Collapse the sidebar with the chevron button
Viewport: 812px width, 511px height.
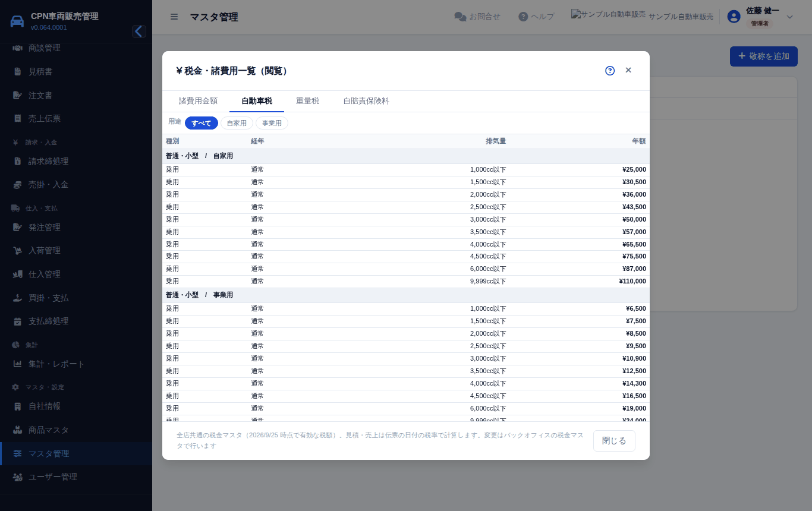[139, 31]
